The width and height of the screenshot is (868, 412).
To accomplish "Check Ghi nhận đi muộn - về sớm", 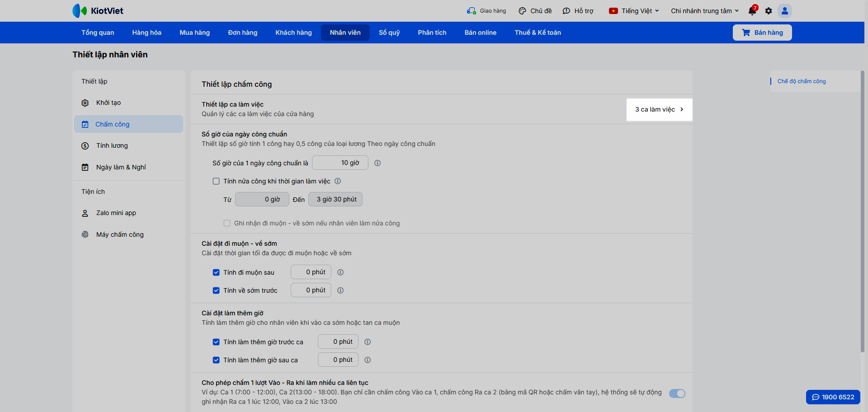I will coord(227,223).
